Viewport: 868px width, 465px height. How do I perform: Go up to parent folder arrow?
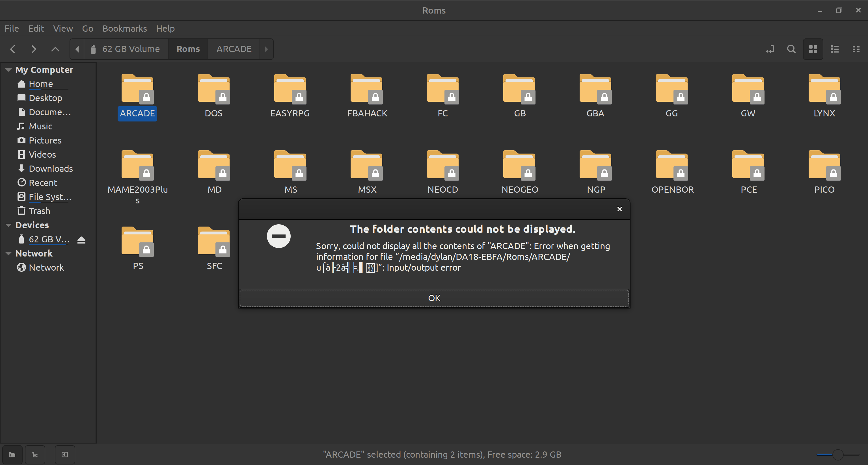tap(55, 49)
